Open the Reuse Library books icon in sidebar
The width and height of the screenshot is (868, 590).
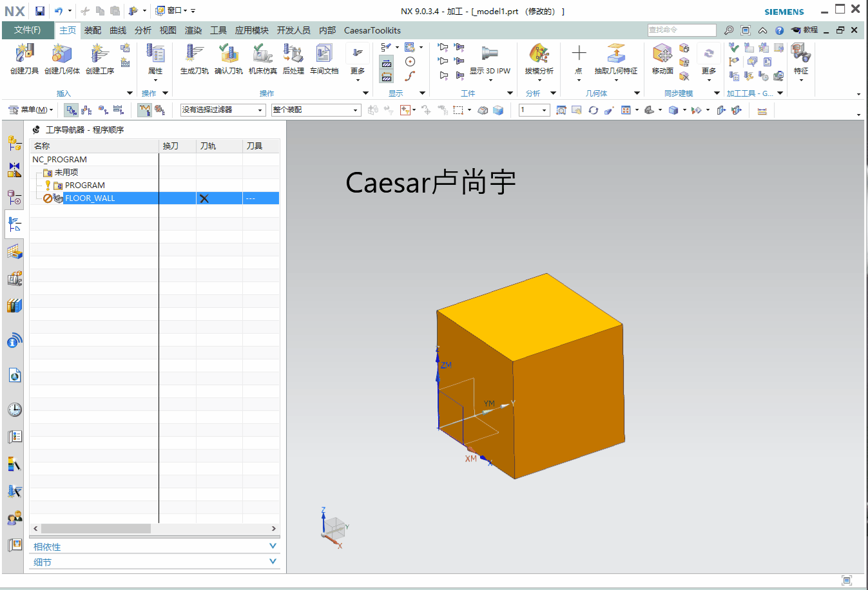pos(14,305)
